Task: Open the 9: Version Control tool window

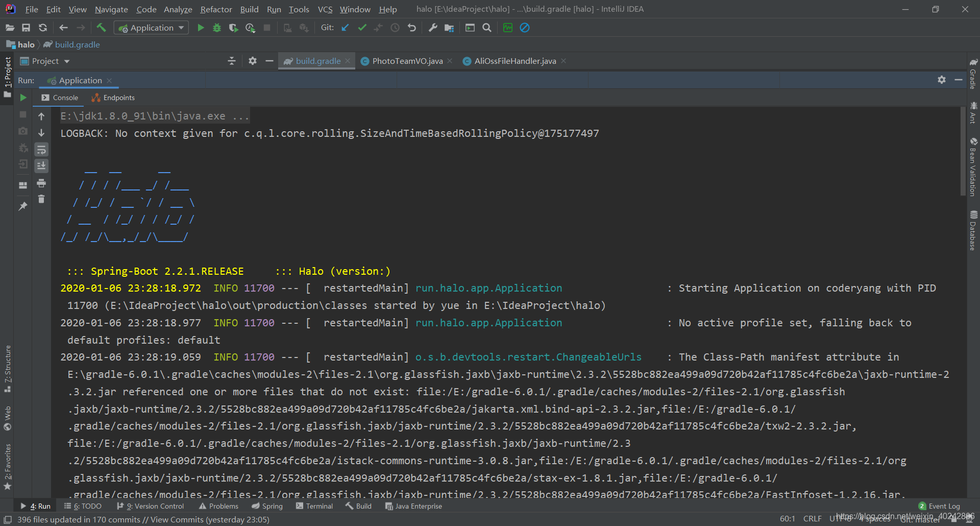Action: pos(150,506)
